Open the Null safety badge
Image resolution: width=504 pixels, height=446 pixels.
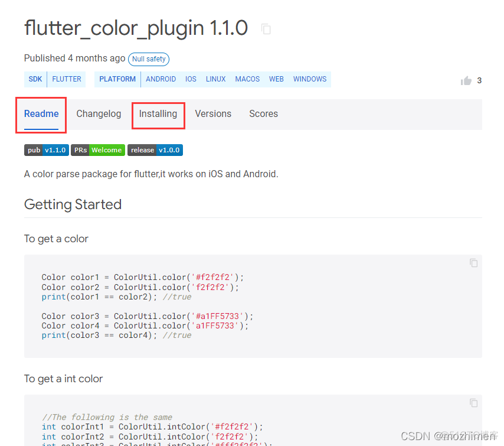click(x=148, y=59)
